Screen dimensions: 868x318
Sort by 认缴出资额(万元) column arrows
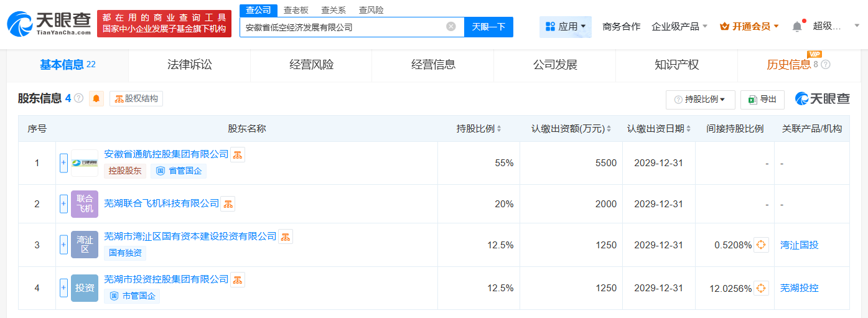pos(609,129)
